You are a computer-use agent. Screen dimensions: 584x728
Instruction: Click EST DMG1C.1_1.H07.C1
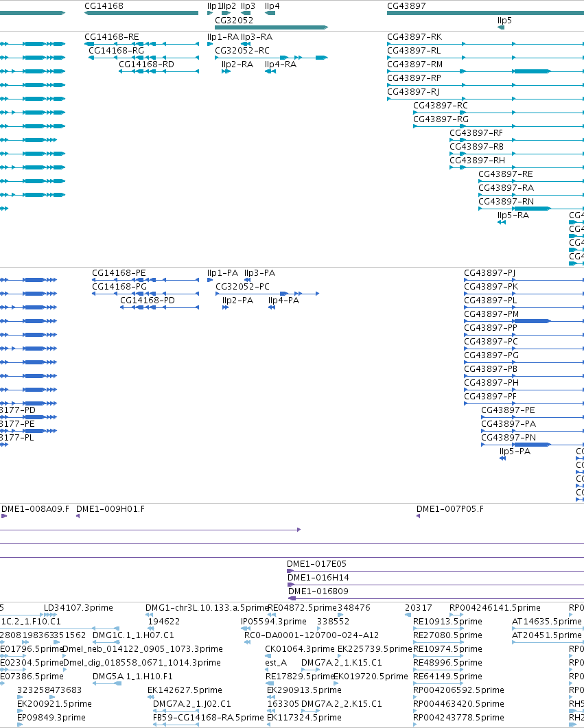tap(133, 635)
